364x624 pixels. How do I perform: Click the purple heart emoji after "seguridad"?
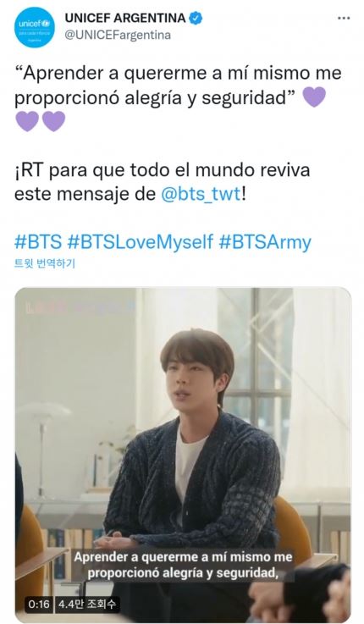(x=314, y=97)
